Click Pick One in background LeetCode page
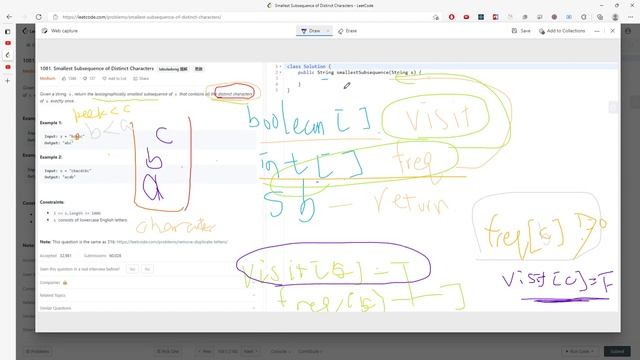Viewport: 640px width, 360px height. pos(167,351)
